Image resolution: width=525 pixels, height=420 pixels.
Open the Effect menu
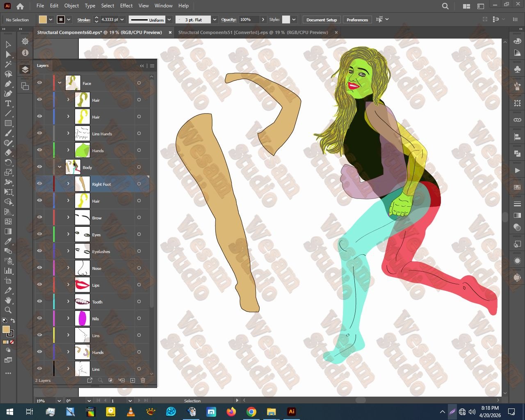pos(126,6)
